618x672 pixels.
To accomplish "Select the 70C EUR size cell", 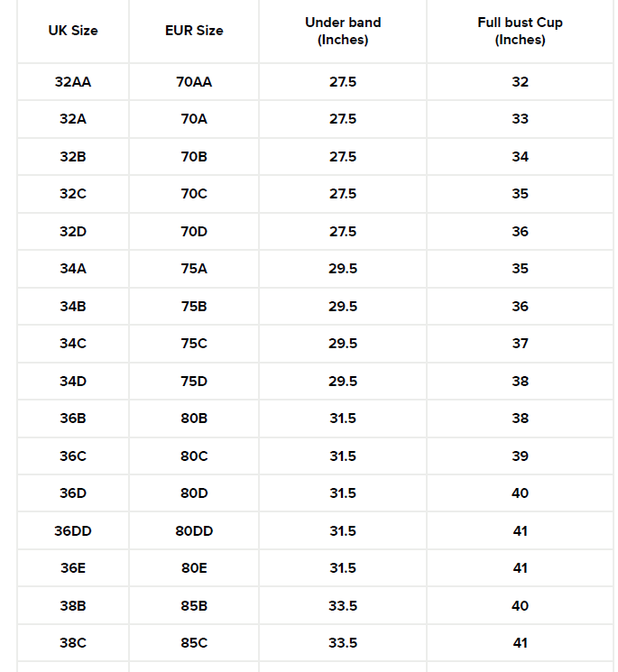I will 194,194.
